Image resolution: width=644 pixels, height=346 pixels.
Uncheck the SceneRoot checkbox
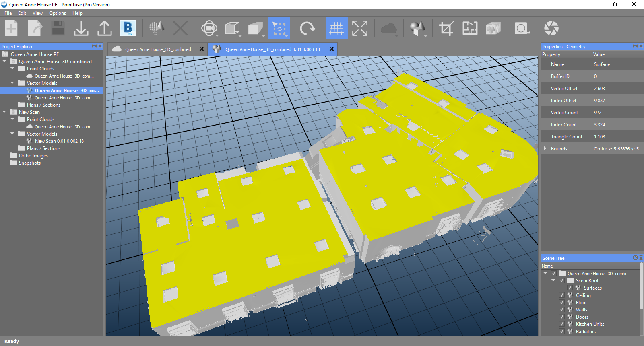[x=562, y=281]
